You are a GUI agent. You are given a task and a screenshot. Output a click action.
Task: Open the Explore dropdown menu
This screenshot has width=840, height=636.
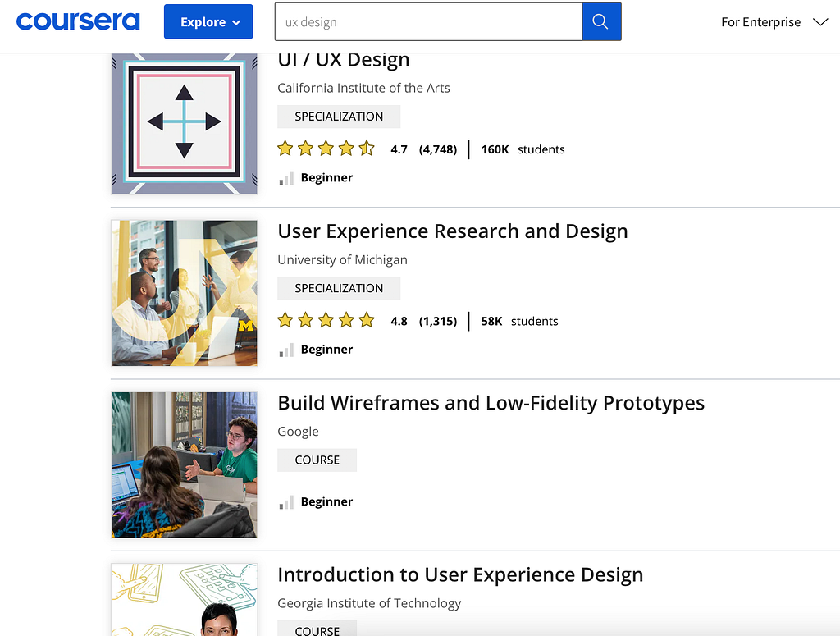(208, 21)
